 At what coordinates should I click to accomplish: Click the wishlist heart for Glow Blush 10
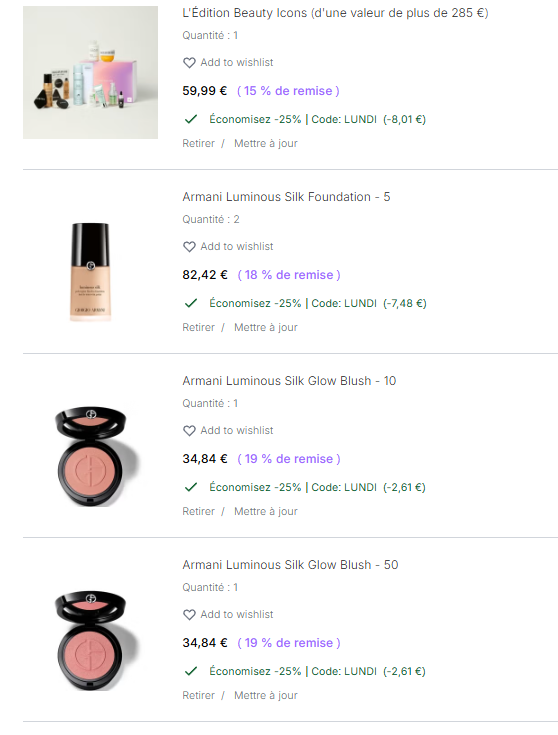pos(189,430)
